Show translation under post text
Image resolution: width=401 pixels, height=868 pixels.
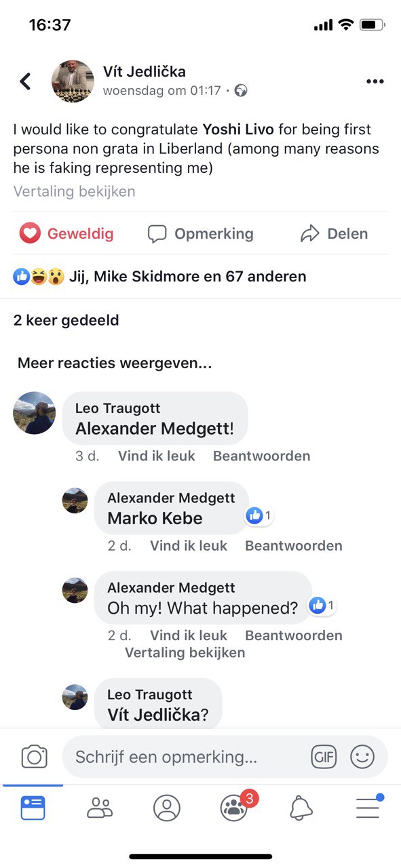75,191
